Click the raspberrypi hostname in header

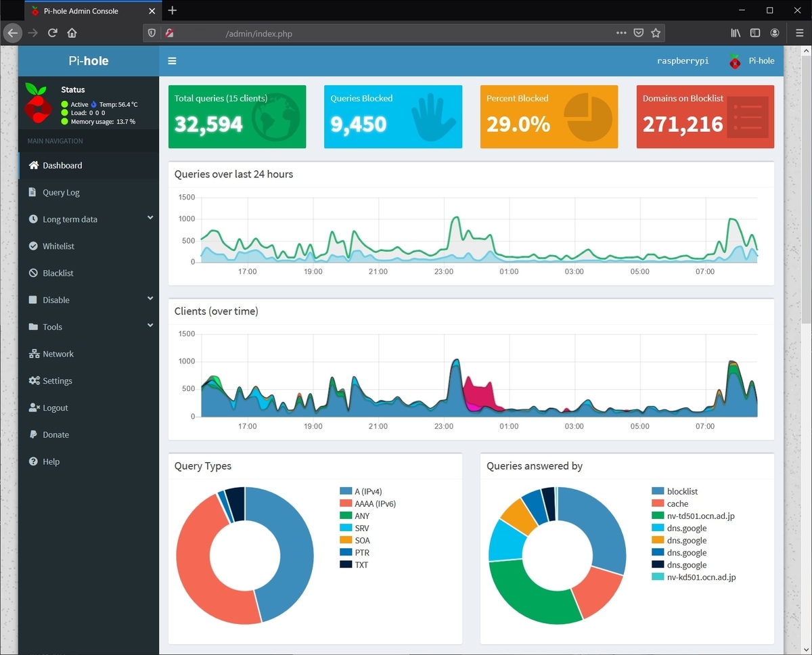(x=683, y=61)
